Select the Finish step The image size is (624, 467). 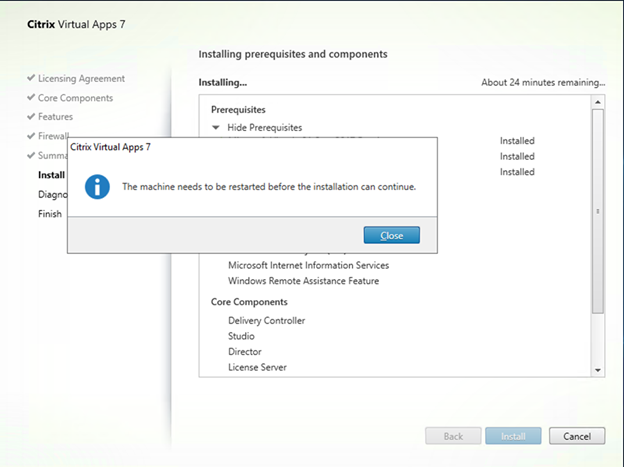(50, 214)
